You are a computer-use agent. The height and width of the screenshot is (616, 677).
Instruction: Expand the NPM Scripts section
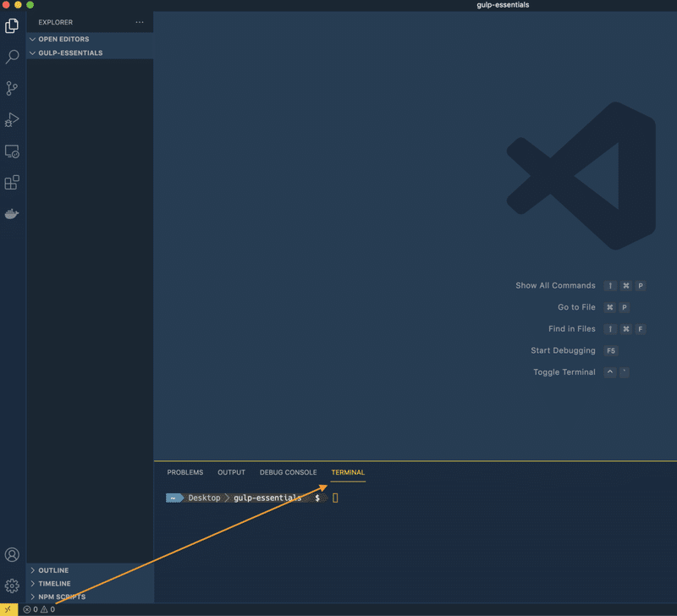(90, 597)
